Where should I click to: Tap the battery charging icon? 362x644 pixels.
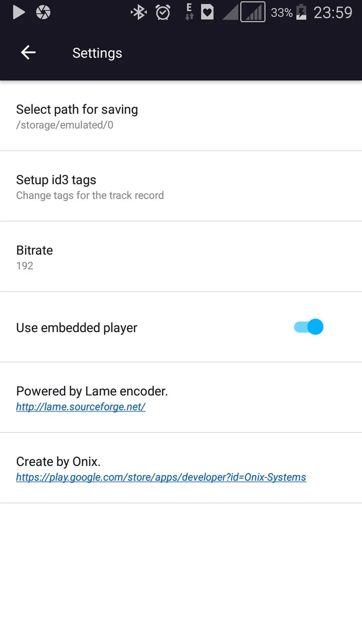tap(301, 12)
